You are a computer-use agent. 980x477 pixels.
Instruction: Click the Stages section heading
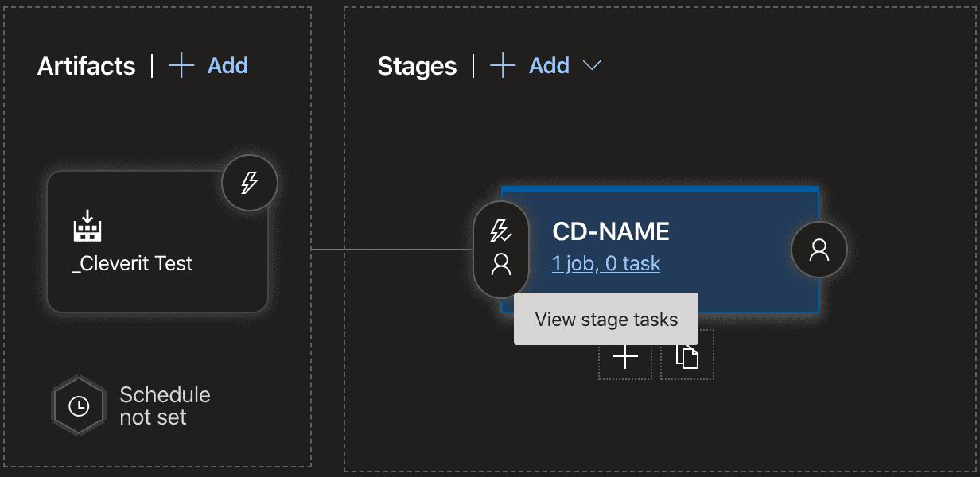pyautogui.click(x=417, y=66)
